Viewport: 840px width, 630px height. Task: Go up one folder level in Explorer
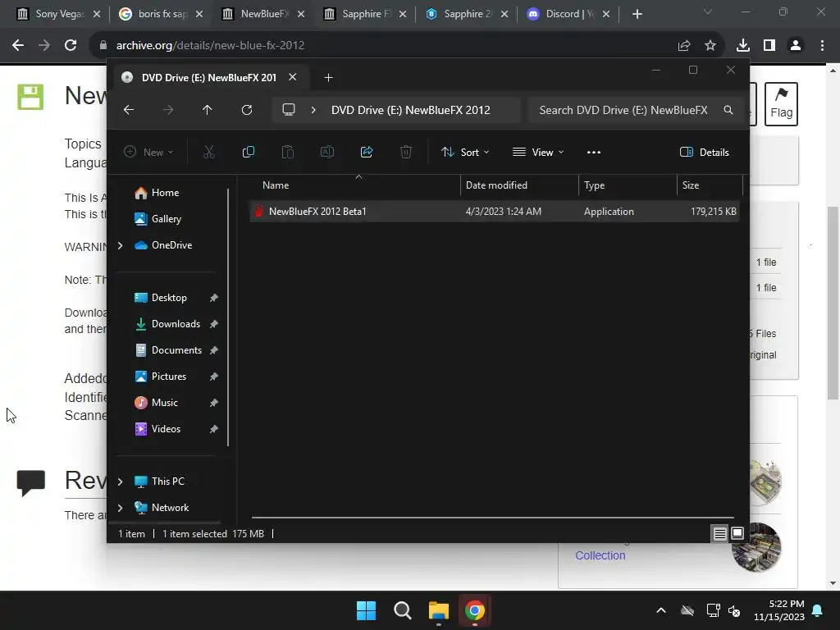pyautogui.click(x=208, y=110)
